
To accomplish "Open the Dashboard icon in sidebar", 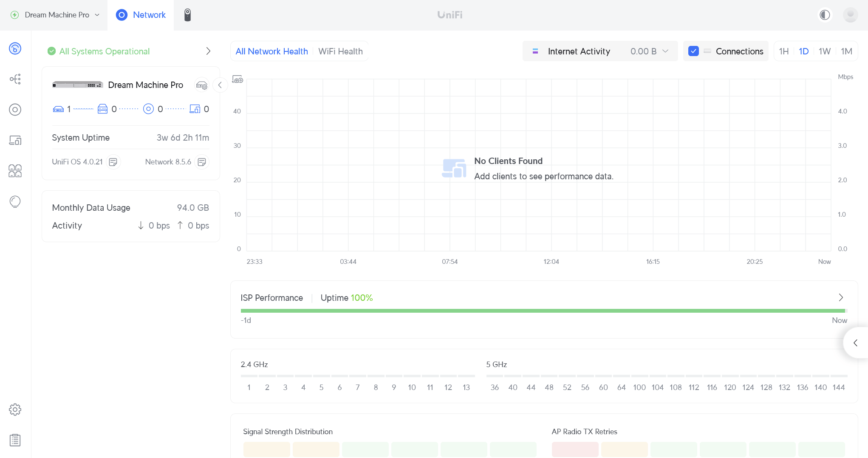I will 15,48.
